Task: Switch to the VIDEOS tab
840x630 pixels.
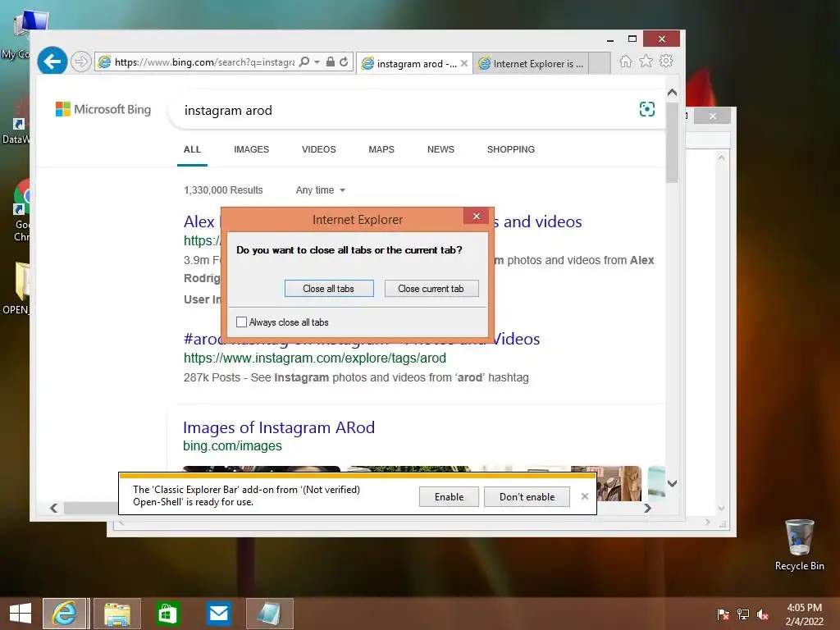Action: [x=319, y=149]
